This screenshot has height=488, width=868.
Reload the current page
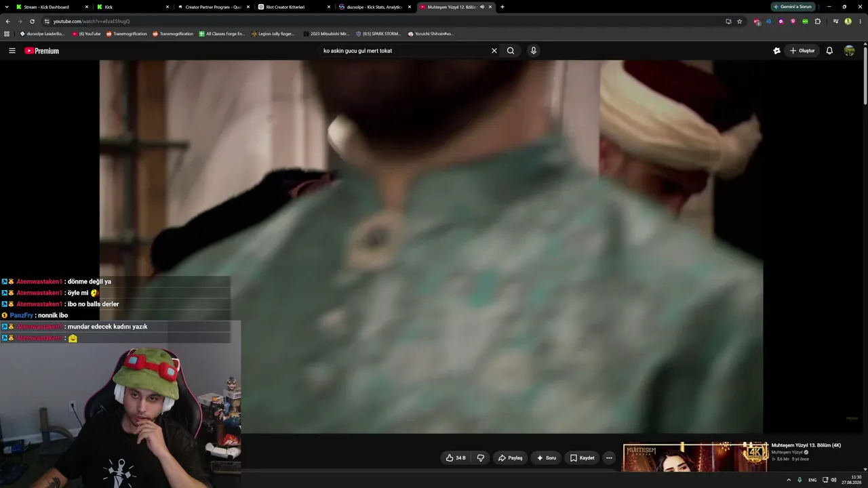pos(32,21)
